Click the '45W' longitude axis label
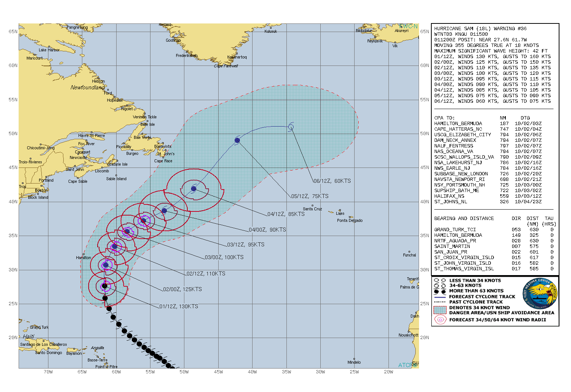571x392 pixels. tap(218, 372)
